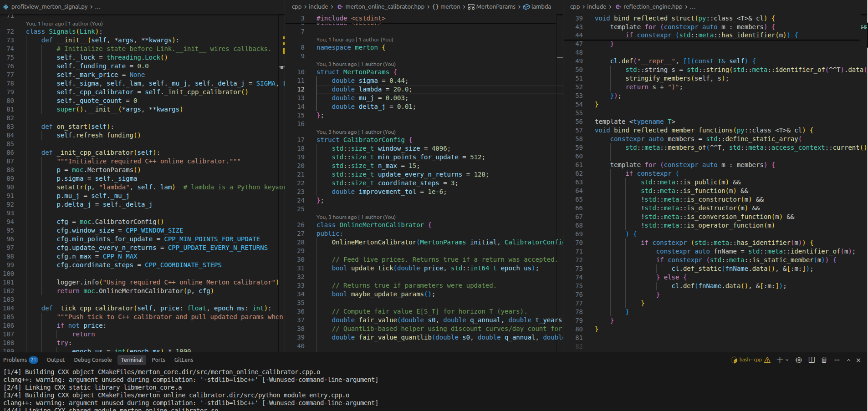Split the terminal with the split icon
Image resolution: width=868 pixels, height=411 pixels.
[x=812, y=360]
